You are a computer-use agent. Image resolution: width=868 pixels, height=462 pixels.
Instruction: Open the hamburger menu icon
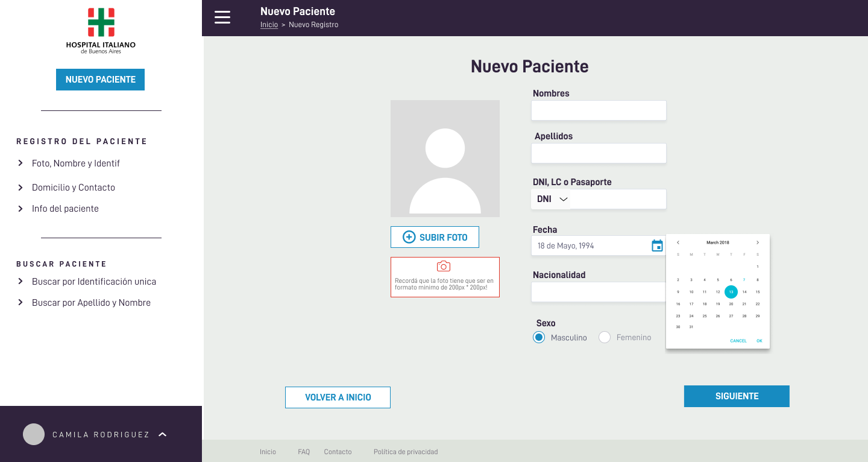(222, 17)
